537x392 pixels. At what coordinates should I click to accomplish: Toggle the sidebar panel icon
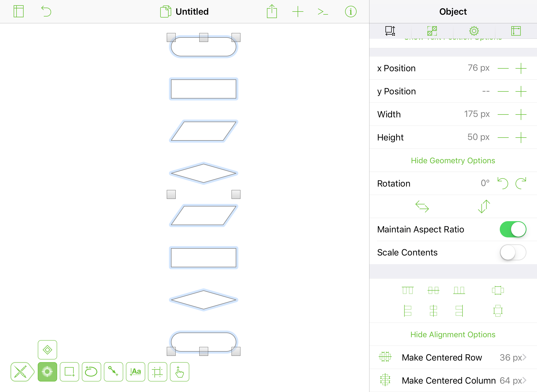pos(19,12)
